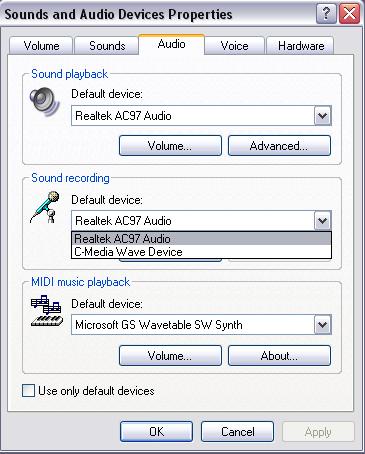Click the title bar help question mark button

pyautogui.click(x=326, y=14)
